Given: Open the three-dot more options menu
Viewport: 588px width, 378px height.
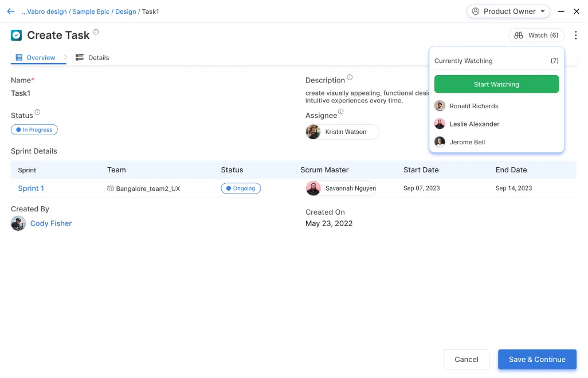Looking at the screenshot, I should [x=575, y=36].
